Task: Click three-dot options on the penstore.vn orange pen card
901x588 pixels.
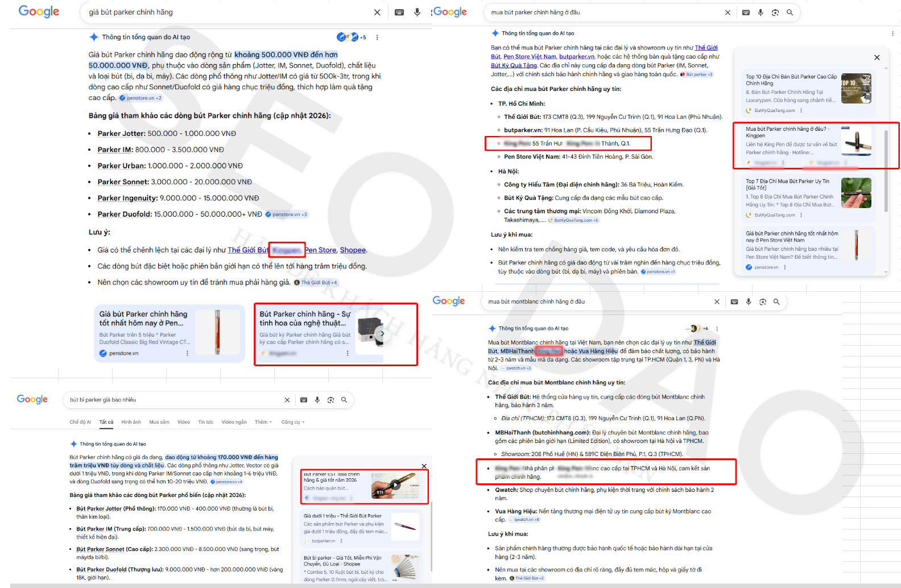Action: (x=188, y=353)
